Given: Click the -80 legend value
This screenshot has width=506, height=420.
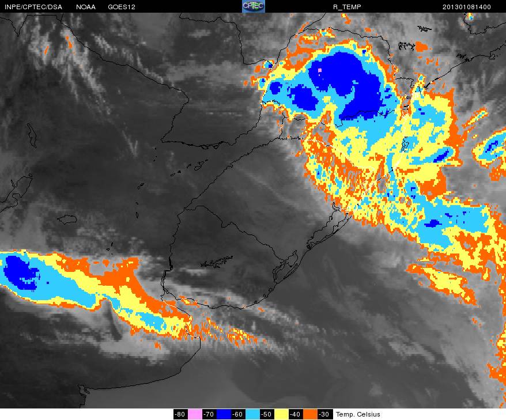Looking at the screenshot, I should click(180, 414).
